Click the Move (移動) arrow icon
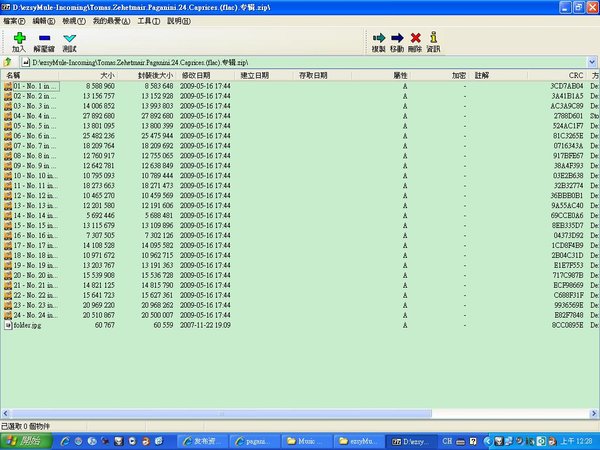Image resolution: width=600 pixels, height=450 pixels. coord(397,38)
